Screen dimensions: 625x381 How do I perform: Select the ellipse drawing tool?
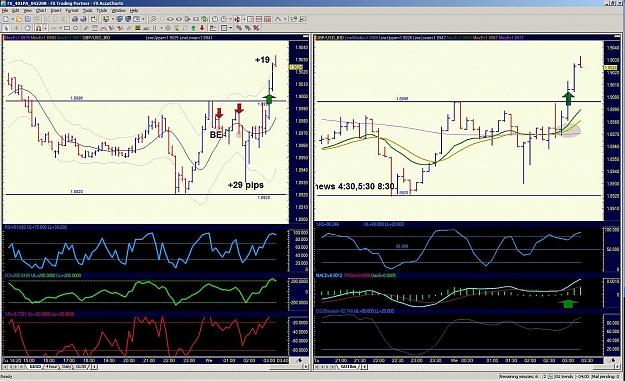pyautogui.click(x=75, y=28)
